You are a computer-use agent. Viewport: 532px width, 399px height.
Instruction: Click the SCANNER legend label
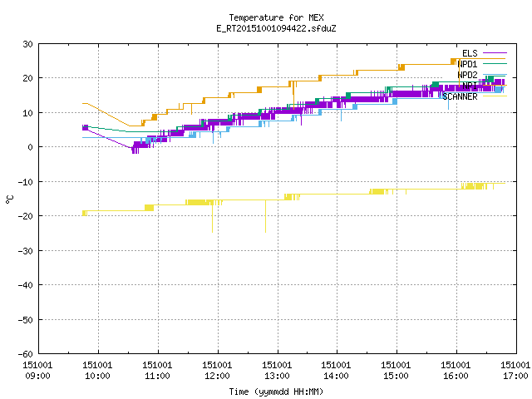tap(460, 96)
